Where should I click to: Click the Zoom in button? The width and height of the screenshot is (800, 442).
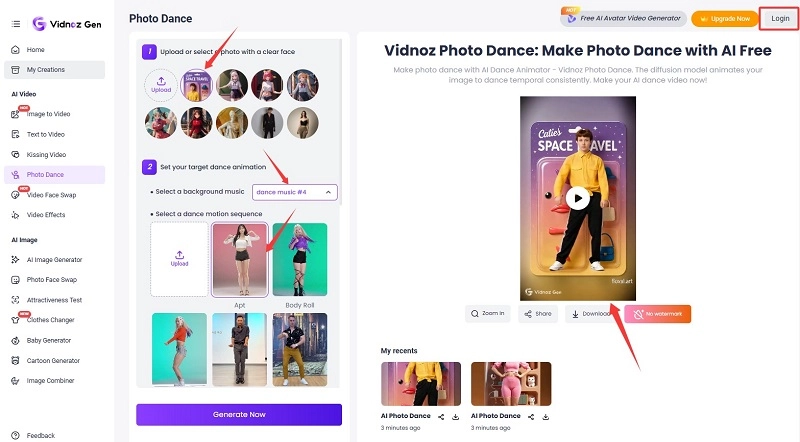click(x=487, y=313)
